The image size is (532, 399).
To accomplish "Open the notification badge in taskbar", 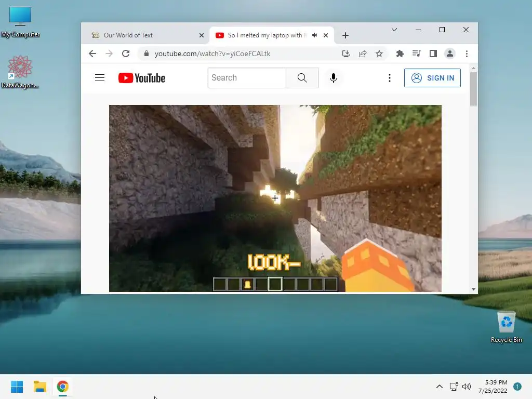I will coord(517,387).
